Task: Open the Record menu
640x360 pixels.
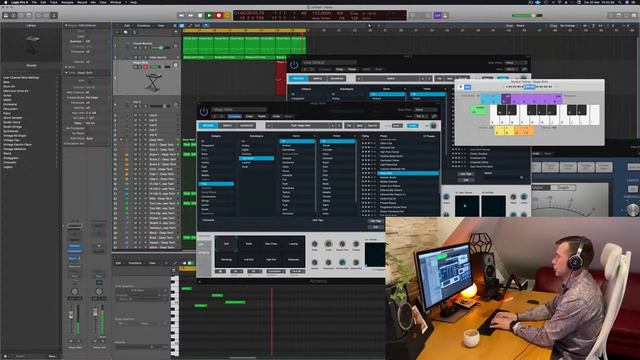Action: pos(82,2)
